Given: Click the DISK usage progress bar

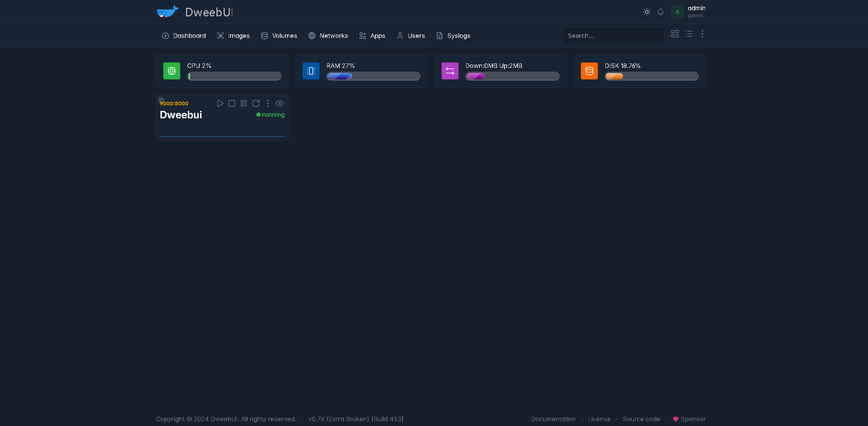Looking at the screenshot, I should (x=652, y=76).
